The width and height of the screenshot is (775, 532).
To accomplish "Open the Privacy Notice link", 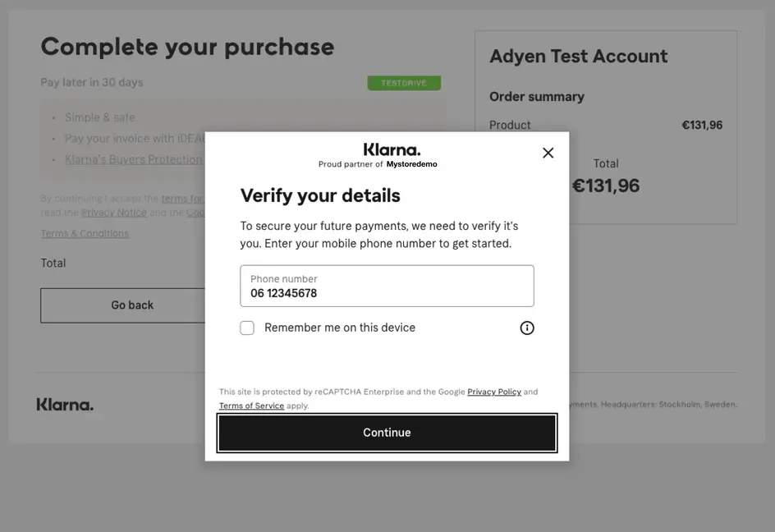I will click(x=114, y=212).
